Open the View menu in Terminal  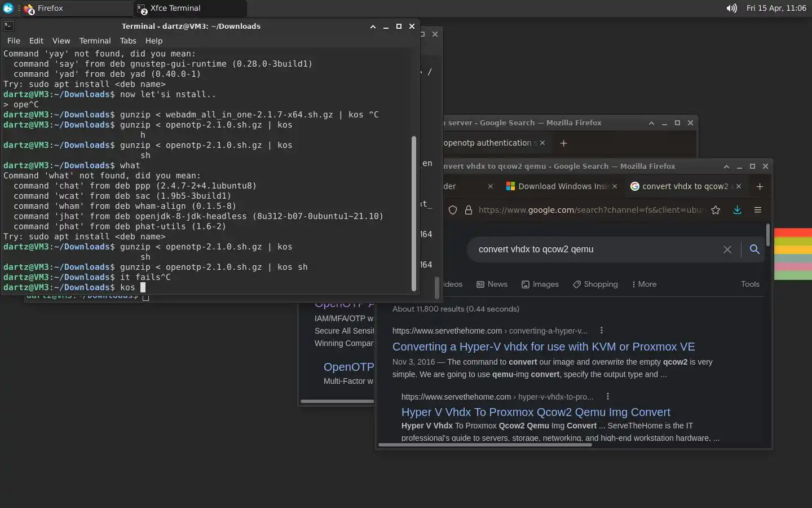(x=61, y=41)
